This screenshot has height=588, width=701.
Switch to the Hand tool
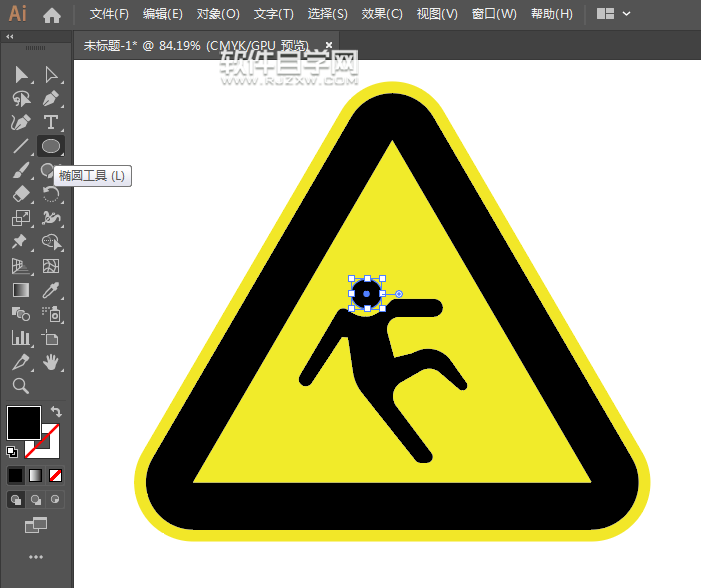51,362
